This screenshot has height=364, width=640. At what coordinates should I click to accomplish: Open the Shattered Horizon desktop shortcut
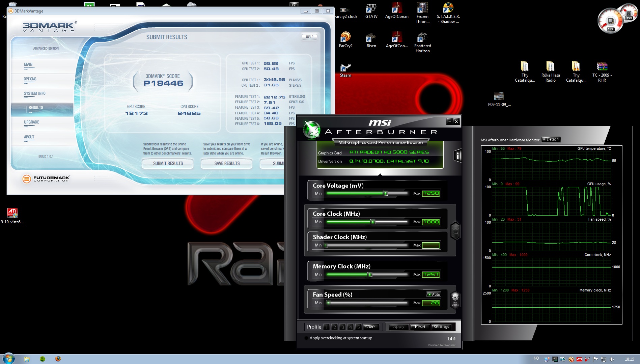422,43
